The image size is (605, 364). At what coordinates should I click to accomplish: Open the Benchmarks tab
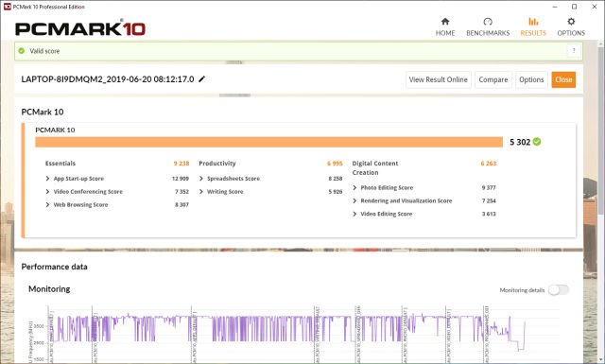488,27
